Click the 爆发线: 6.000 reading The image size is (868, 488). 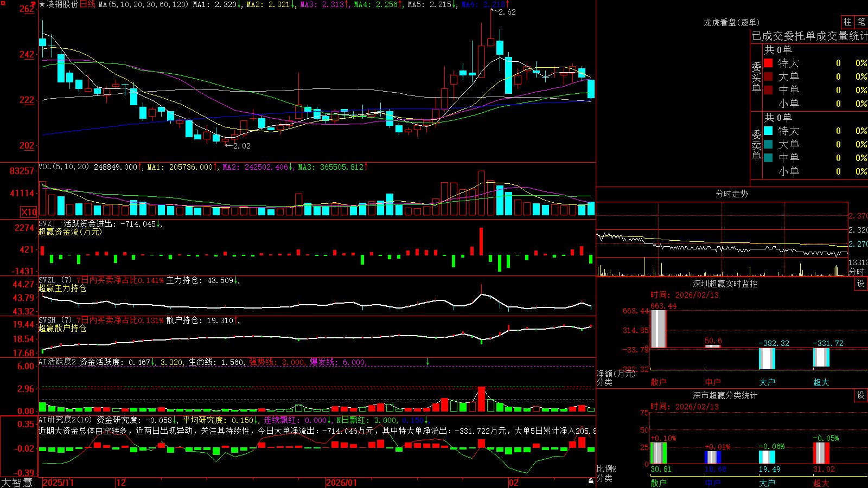click(x=338, y=362)
